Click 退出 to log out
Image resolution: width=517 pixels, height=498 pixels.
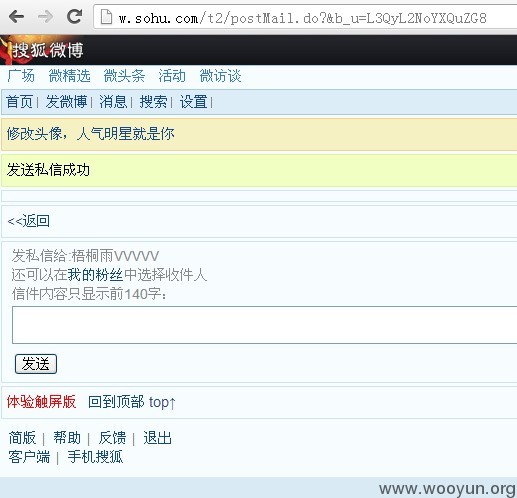[157, 438]
